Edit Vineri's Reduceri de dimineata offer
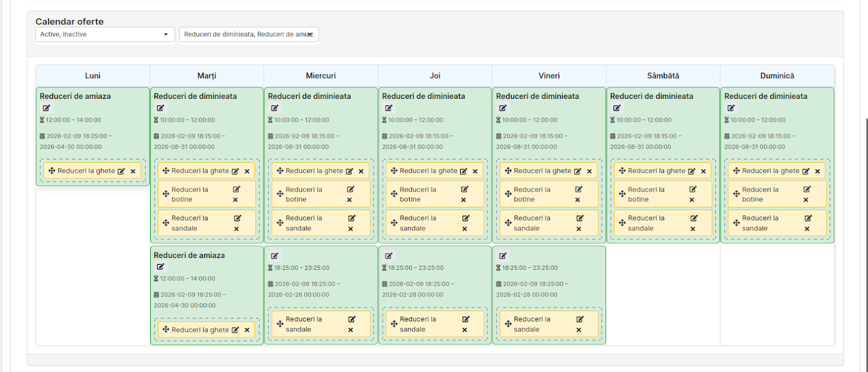This screenshot has height=372, width=868. coord(503,108)
